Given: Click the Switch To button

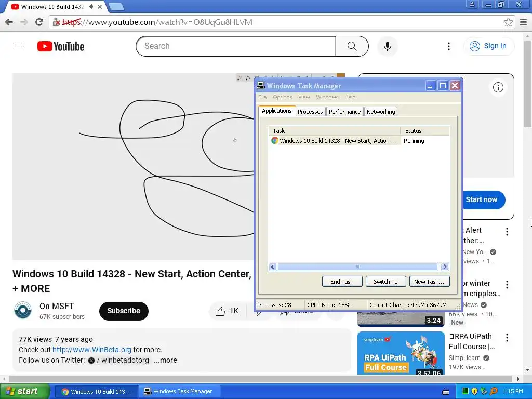Looking at the screenshot, I should 386,282.
